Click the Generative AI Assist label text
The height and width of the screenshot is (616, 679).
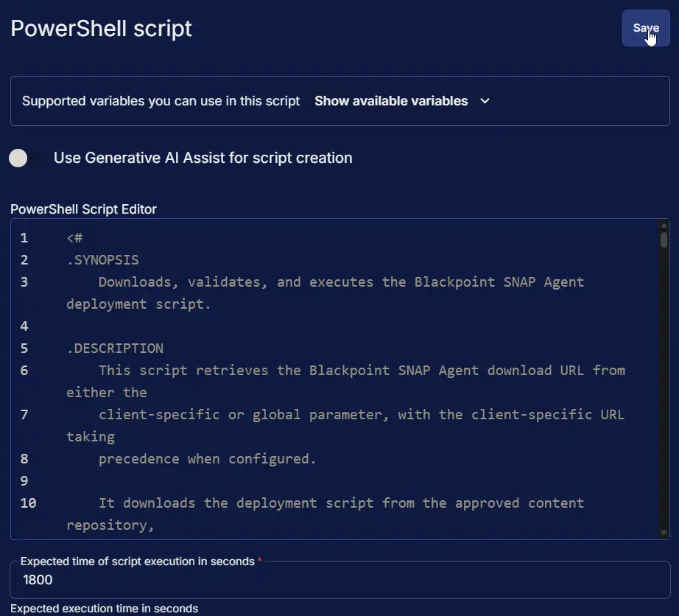point(203,158)
